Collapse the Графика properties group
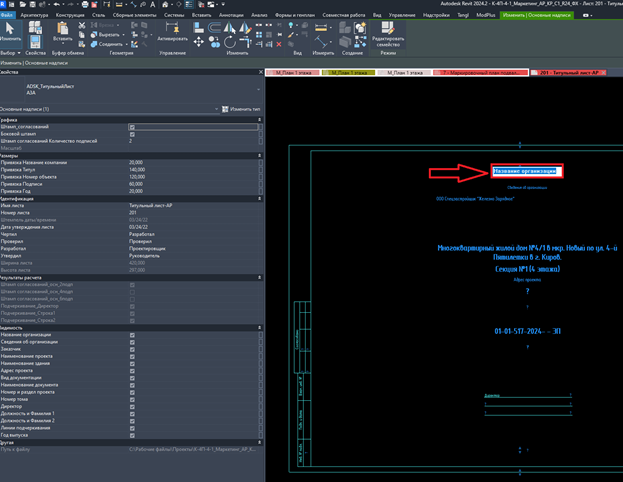This screenshot has height=482, width=623. (x=259, y=120)
